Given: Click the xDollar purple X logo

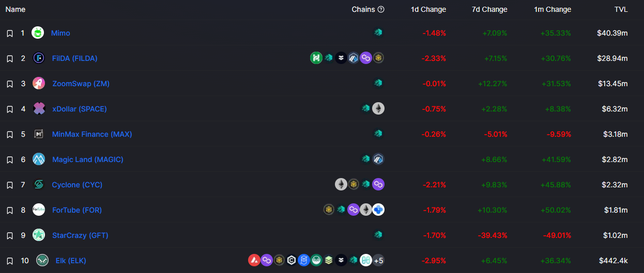Looking at the screenshot, I should [39, 108].
